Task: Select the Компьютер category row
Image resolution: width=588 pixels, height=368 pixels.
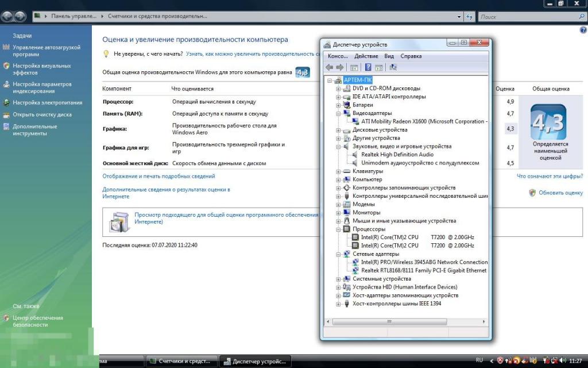Action: pyautogui.click(x=367, y=179)
